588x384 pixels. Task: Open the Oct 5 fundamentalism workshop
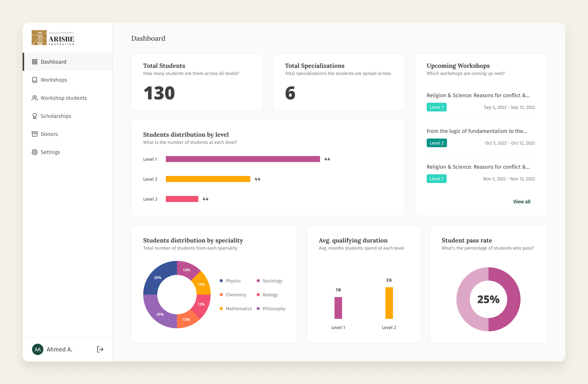pos(476,131)
